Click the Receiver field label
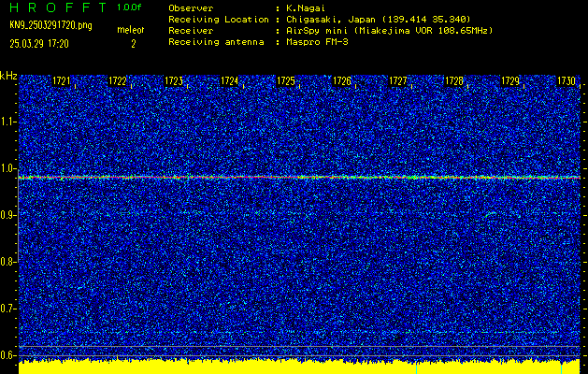 pyautogui.click(x=191, y=30)
